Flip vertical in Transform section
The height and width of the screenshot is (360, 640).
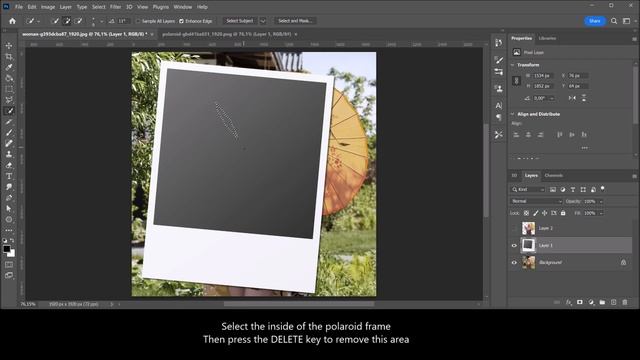pos(584,98)
